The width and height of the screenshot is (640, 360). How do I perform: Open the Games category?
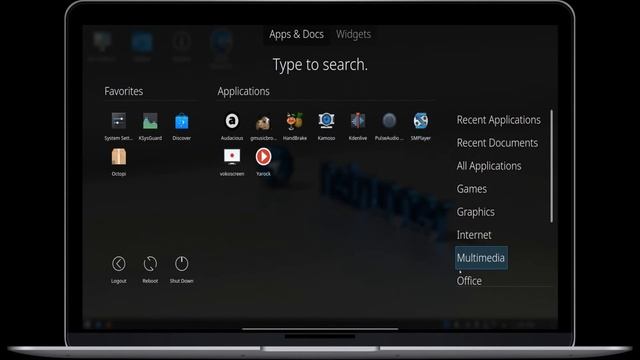(471, 189)
